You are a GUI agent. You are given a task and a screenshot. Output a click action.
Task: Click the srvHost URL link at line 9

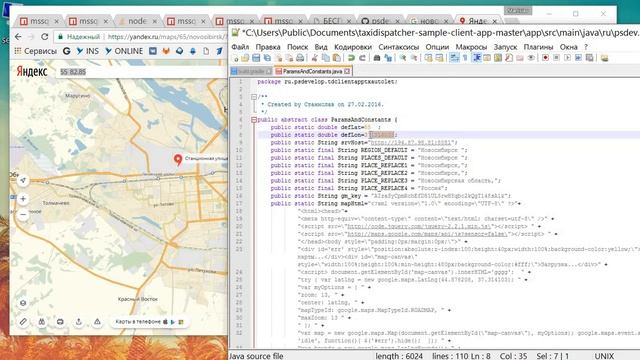(x=411, y=142)
